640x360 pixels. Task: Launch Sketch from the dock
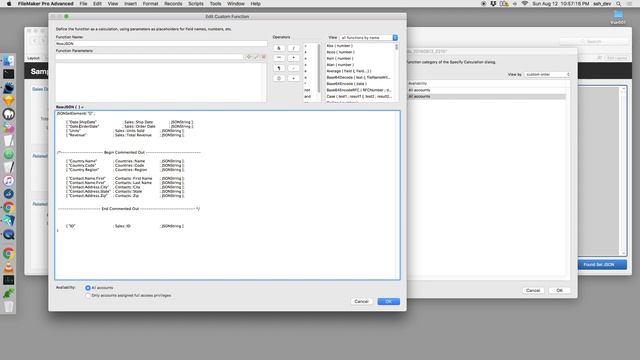9,100
